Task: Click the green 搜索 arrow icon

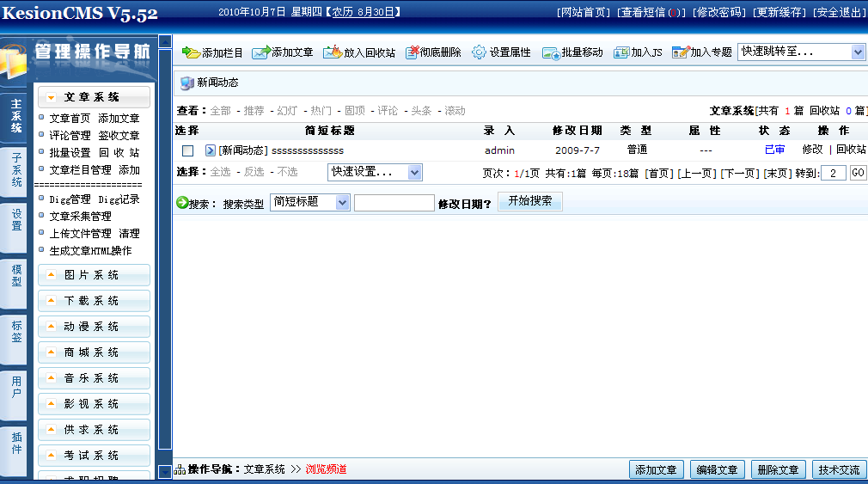Action: [x=182, y=203]
